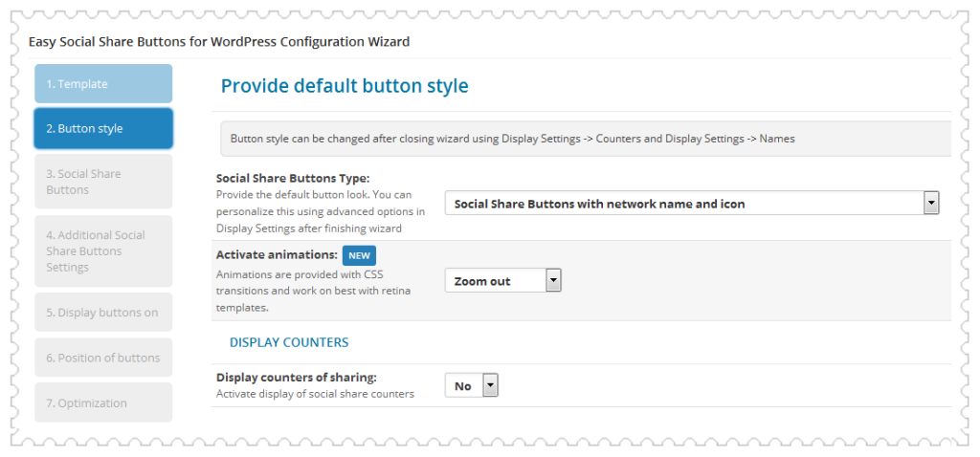Open the Display counters of sharing dropdown

tap(471, 386)
